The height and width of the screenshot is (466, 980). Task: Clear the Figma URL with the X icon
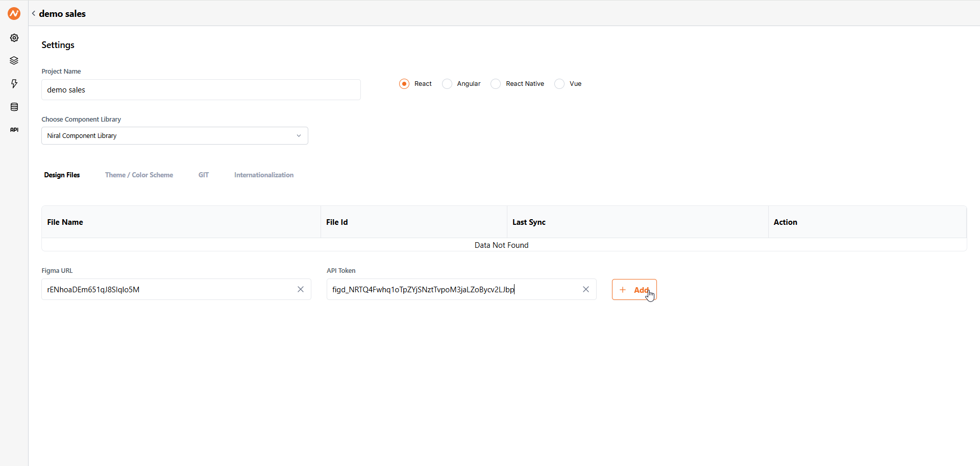[300, 289]
